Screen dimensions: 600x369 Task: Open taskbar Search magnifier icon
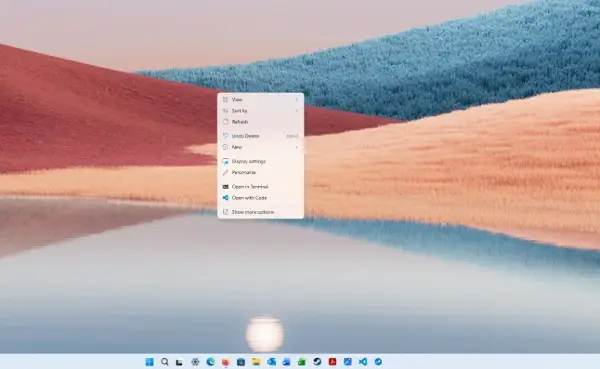pyautogui.click(x=165, y=362)
